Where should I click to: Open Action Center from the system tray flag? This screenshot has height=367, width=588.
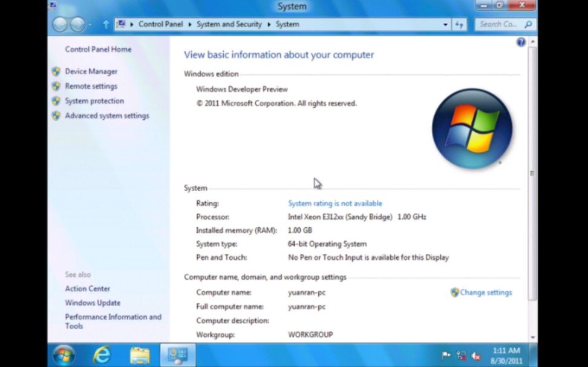point(446,355)
